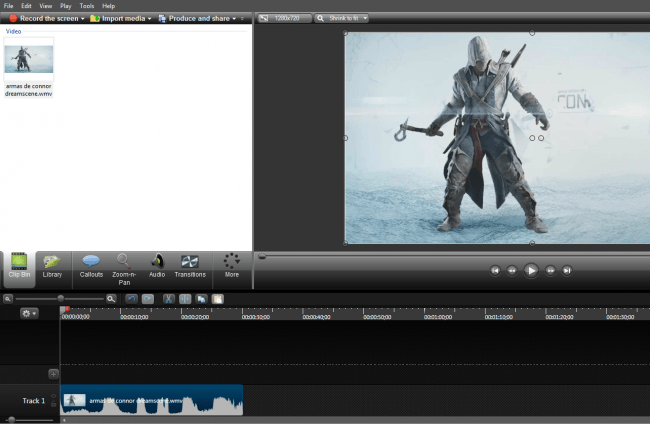Select the Track 1 label
Screen dimensions: 650x424
point(33,401)
